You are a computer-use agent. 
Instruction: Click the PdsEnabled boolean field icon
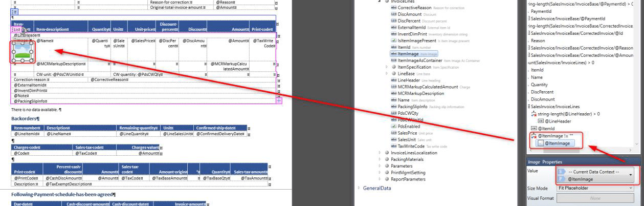(x=393, y=126)
